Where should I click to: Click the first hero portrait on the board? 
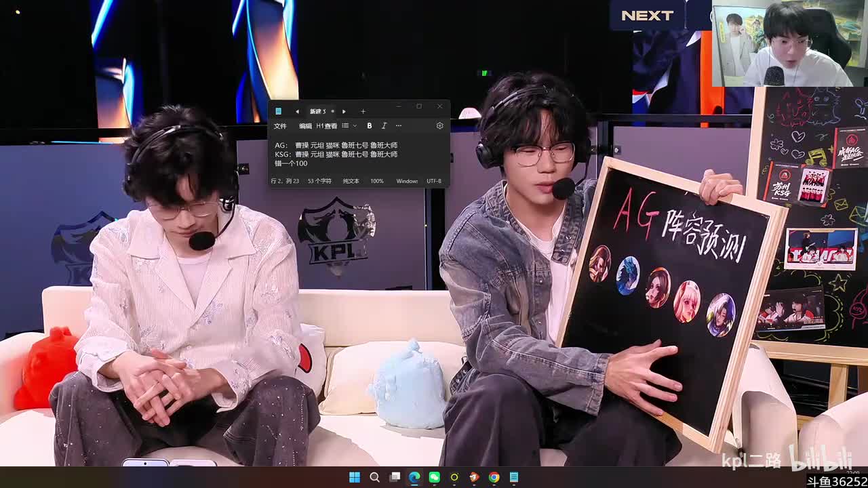(599, 264)
